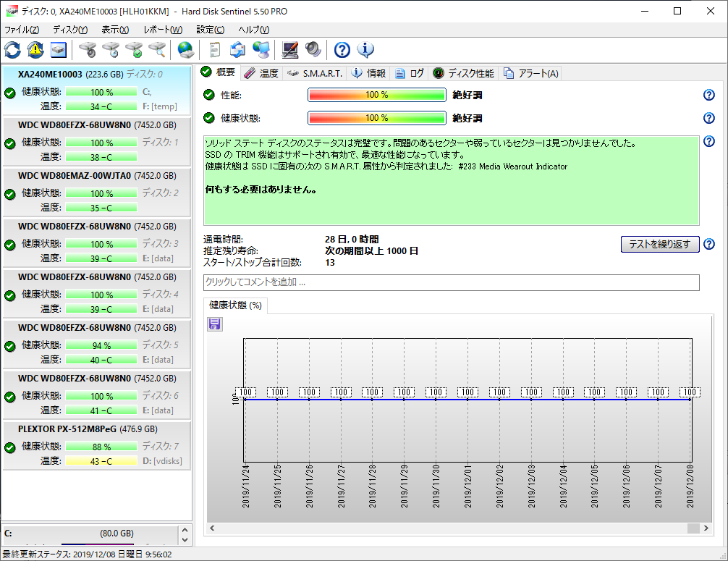Click the 推定残り寿命 value 次の期間以上 1000 日
The image size is (728, 561).
pos(371,250)
